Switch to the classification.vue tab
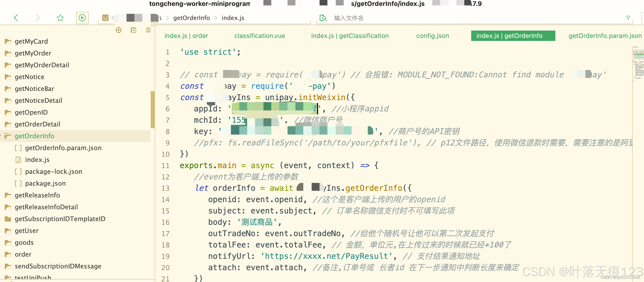The height and width of the screenshot is (282, 644). (259, 36)
